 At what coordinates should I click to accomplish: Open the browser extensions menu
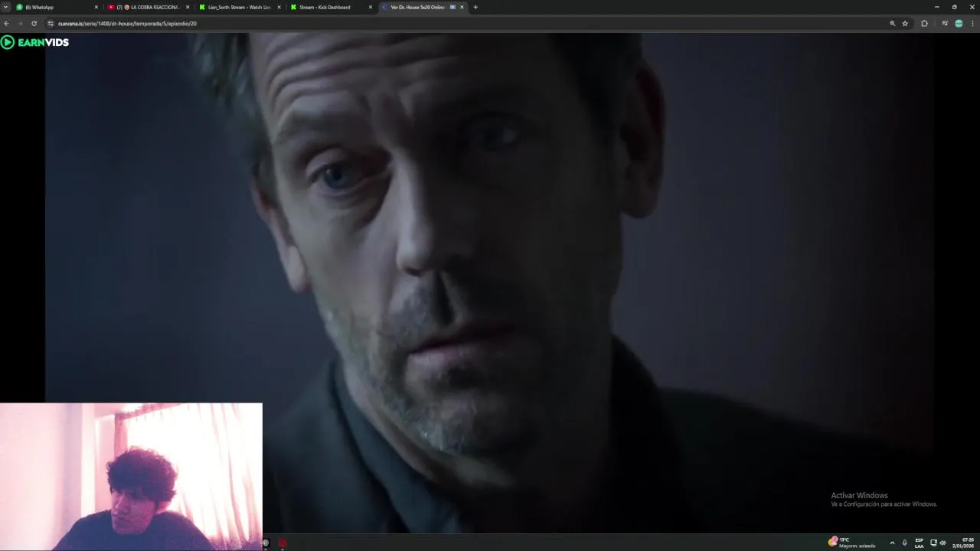[x=924, y=24]
